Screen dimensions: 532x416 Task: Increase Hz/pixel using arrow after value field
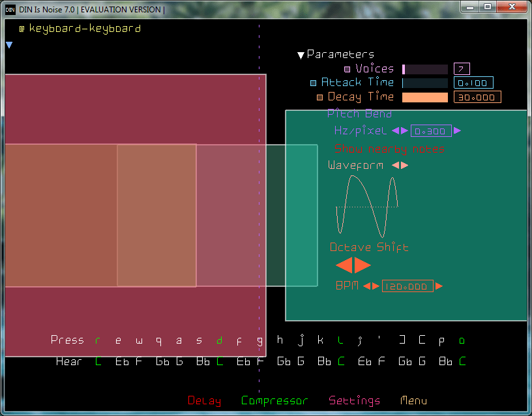(x=458, y=131)
